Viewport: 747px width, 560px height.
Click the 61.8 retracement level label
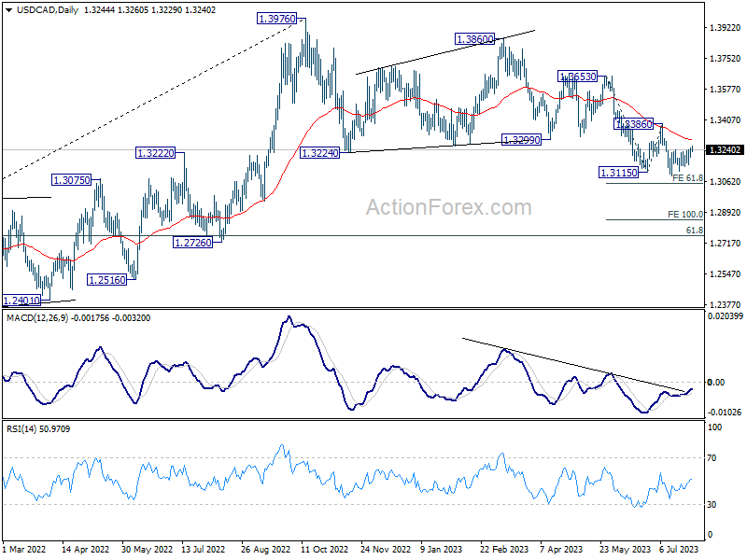(x=694, y=231)
